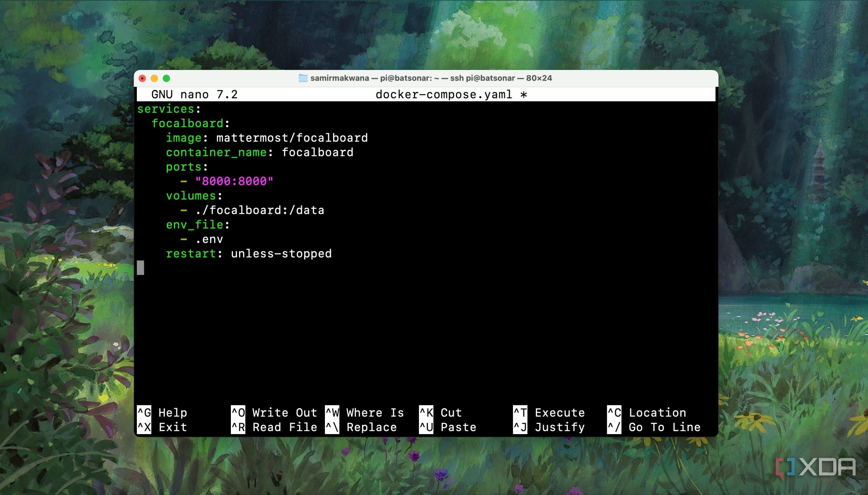
Task: Click the green full-screen window button
Action: [166, 78]
